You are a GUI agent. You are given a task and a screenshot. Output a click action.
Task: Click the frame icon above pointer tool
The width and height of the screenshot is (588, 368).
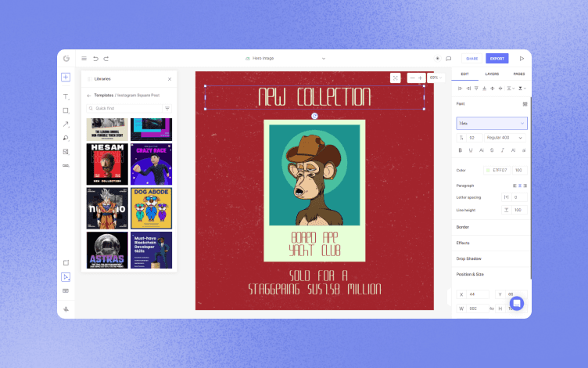pyautogui.click(x=66, y=263)
